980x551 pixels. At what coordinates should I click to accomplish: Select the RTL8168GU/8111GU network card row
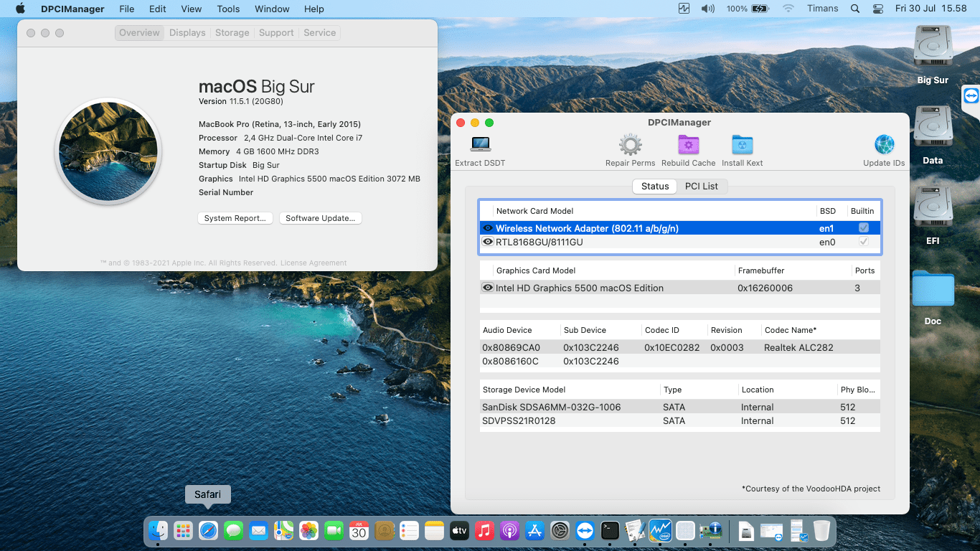point(680,242)
